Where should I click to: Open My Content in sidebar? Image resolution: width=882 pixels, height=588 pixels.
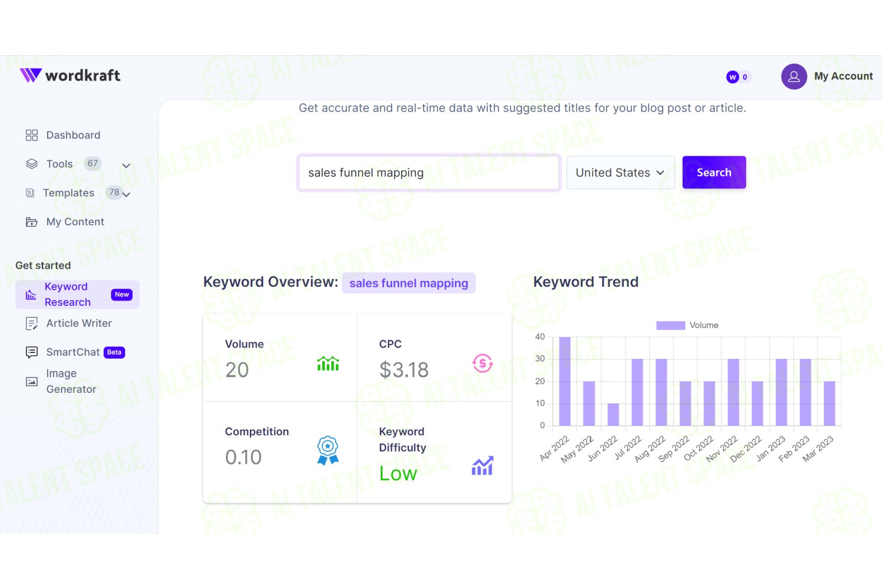[65, 222]
